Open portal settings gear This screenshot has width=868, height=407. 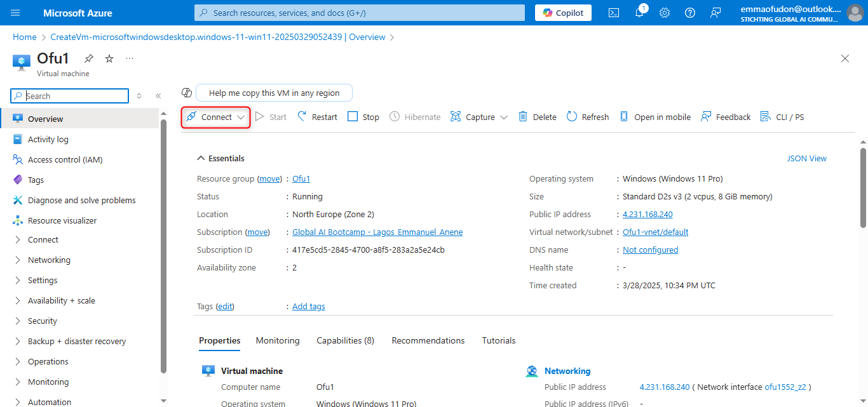[665, 13]
